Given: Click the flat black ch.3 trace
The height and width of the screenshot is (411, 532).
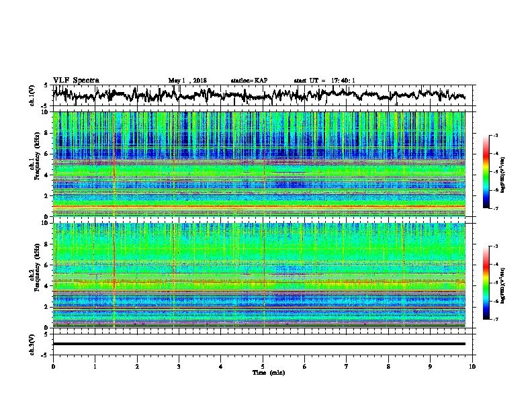Looking at the screenshot, I should pos(259,344).
